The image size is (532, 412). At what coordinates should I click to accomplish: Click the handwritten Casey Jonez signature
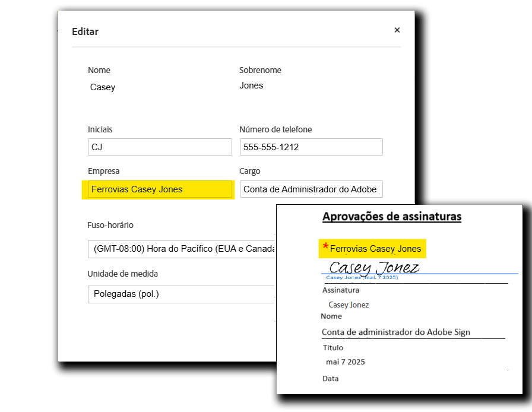click(x=374, y=267)
